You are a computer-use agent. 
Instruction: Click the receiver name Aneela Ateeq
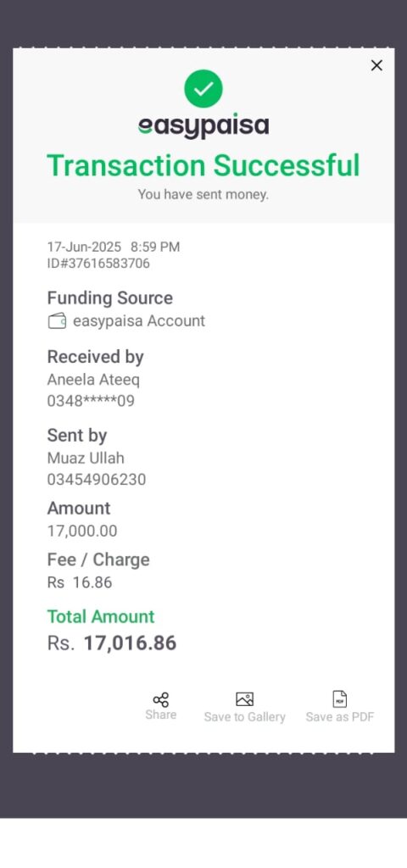coord(93,380)
